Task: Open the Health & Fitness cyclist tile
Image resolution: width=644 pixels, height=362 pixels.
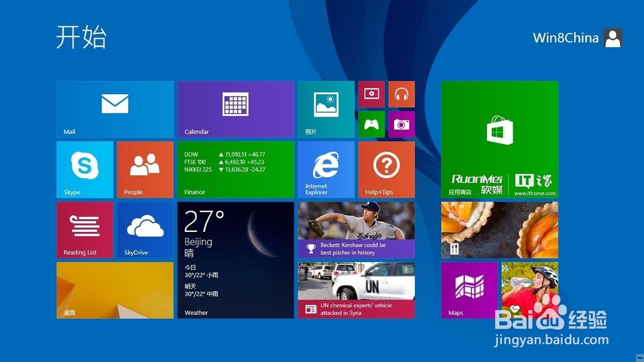Action: pyautogui.click(x=530, y=291)
